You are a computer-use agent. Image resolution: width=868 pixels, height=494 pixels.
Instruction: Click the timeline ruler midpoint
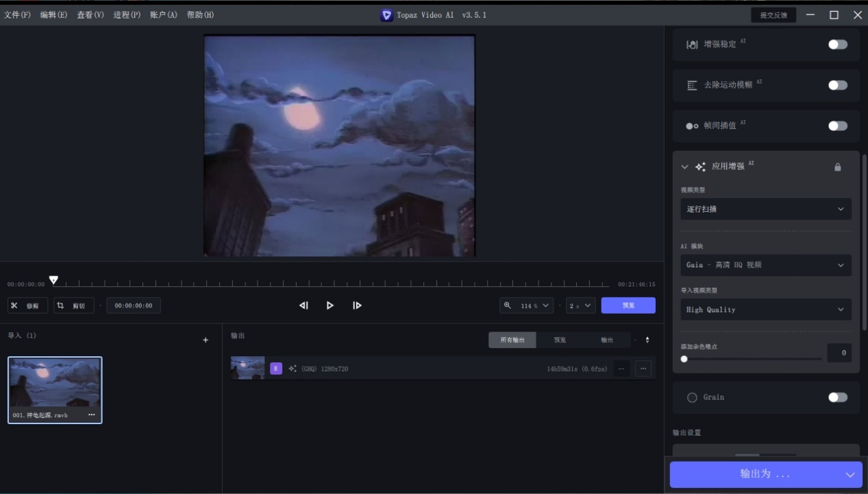(331, 283)
